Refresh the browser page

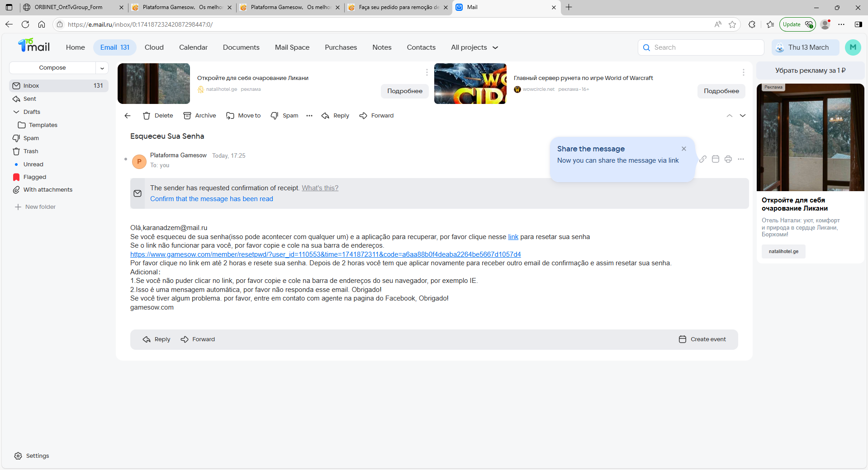25,24
